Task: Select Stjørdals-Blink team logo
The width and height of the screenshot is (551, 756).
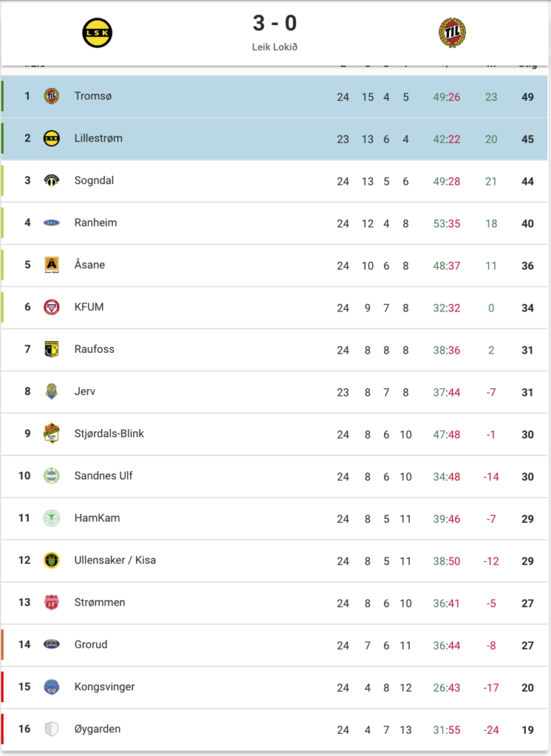Action: [52, 433]
